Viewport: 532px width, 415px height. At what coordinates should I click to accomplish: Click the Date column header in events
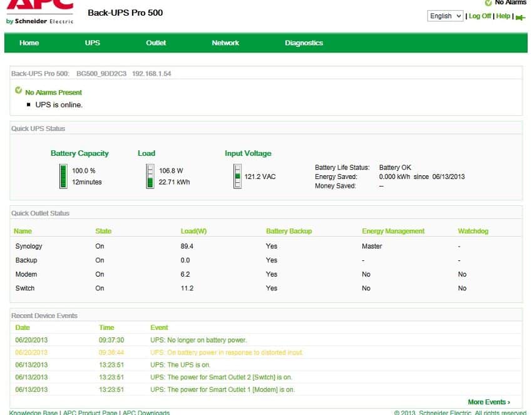coord(23,327)
